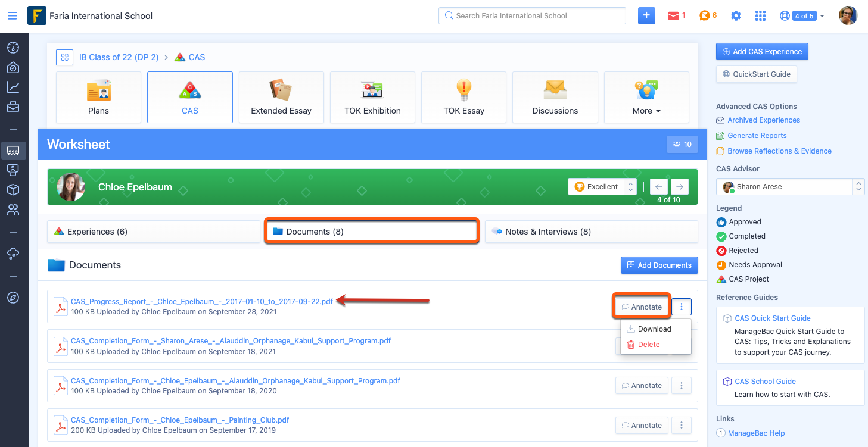
Task: Click Add CAS Experience button
Action: 762,52
